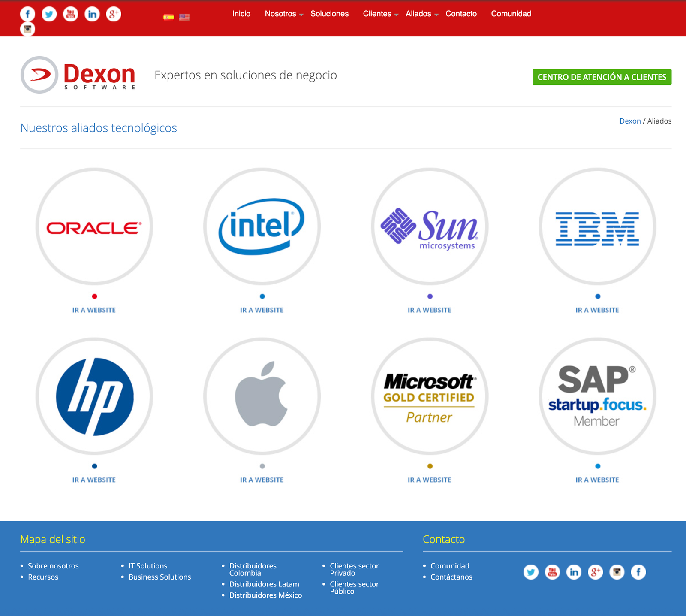Open Clientes sector Privado footer link
Screen dimensions: 686x616
(354, 569)
